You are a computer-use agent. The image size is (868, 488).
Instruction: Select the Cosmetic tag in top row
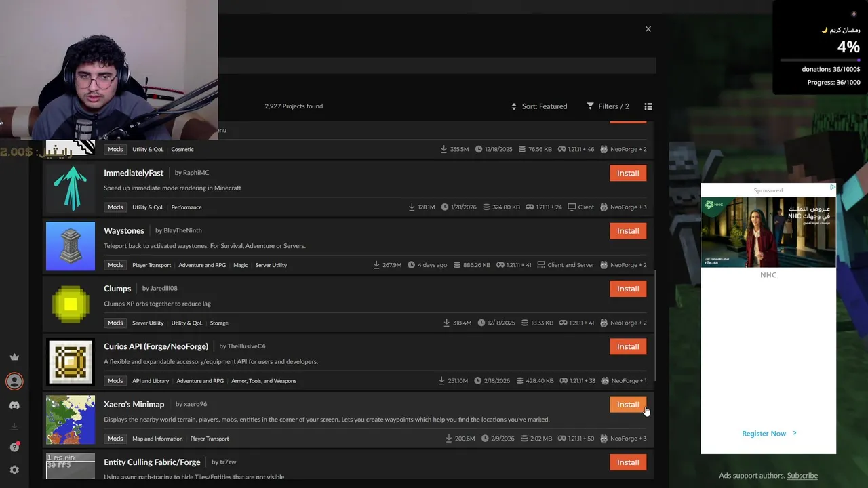point(182,150)
